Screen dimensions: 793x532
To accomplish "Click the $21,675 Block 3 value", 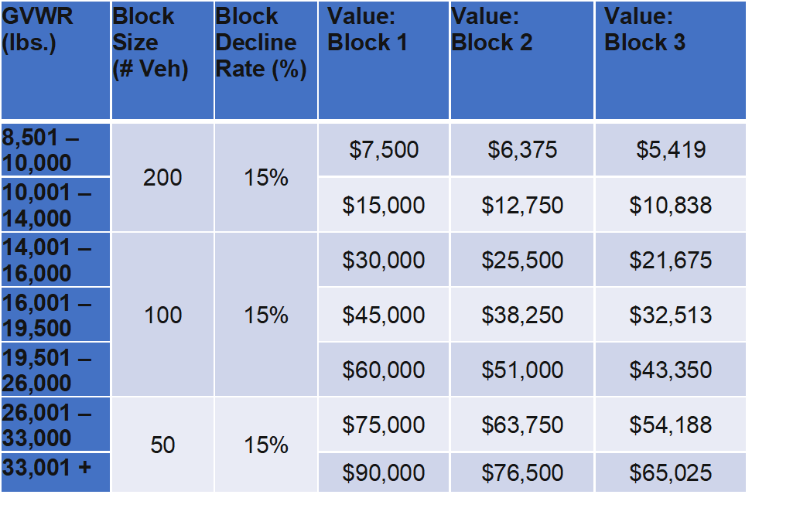I will click(671, 260).
